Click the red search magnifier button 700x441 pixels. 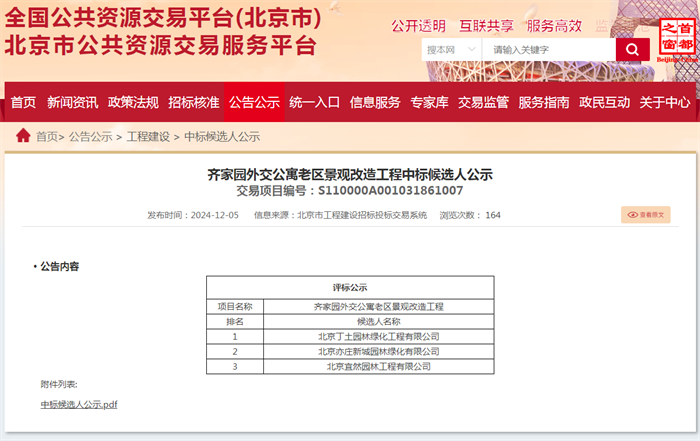click(x=632, y=50)
